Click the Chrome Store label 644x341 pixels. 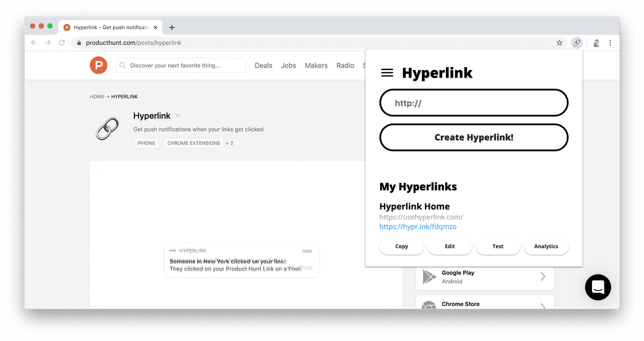(x=461, y=304)
